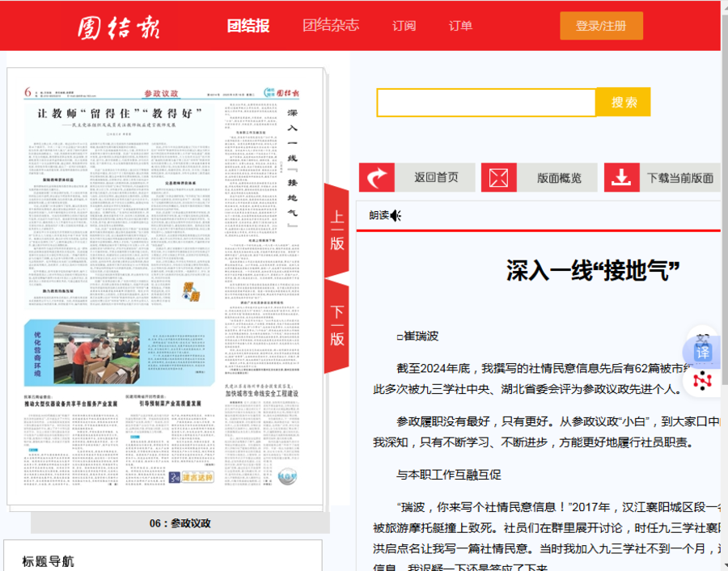This screenshot has width=728, height=571.
Task: Go to next page with 下一版 arrow
Action: [336, 326]
